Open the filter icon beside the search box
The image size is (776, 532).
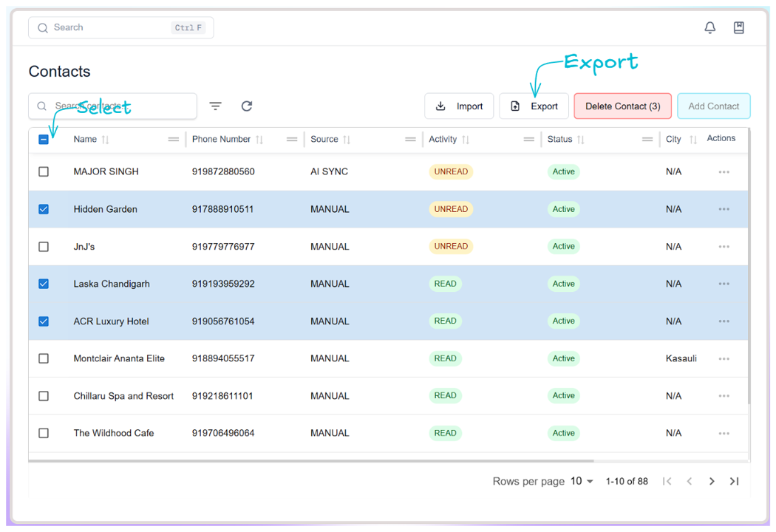(x=215, y=106)
